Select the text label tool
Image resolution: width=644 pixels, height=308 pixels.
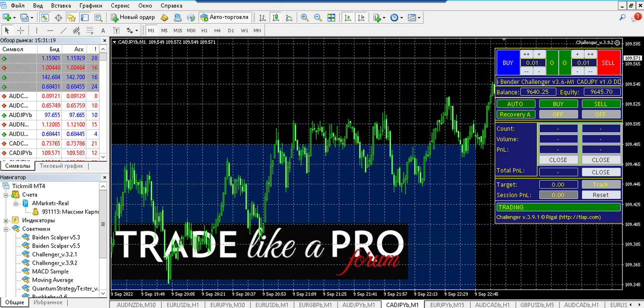point(116,30)
